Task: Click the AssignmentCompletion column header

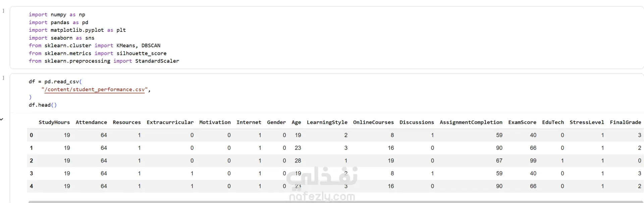Action: click(471, 122)
